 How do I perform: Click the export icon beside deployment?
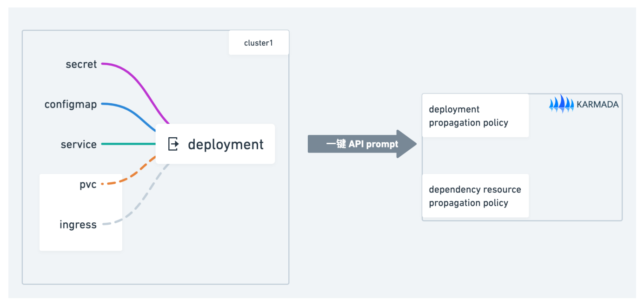tap(173, 144)
